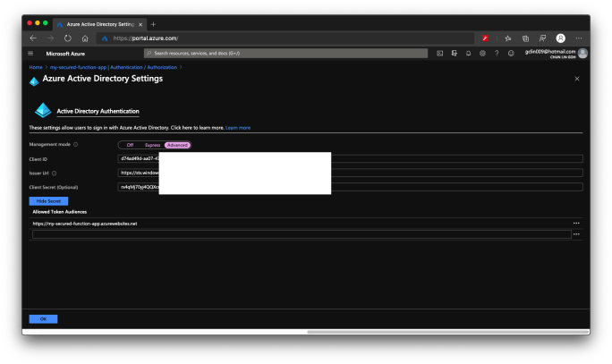Select the Azure Active Directory Settings browser tab
This screenshot has width=612, height=364.
pyautogui.click(x=99, y=24)
